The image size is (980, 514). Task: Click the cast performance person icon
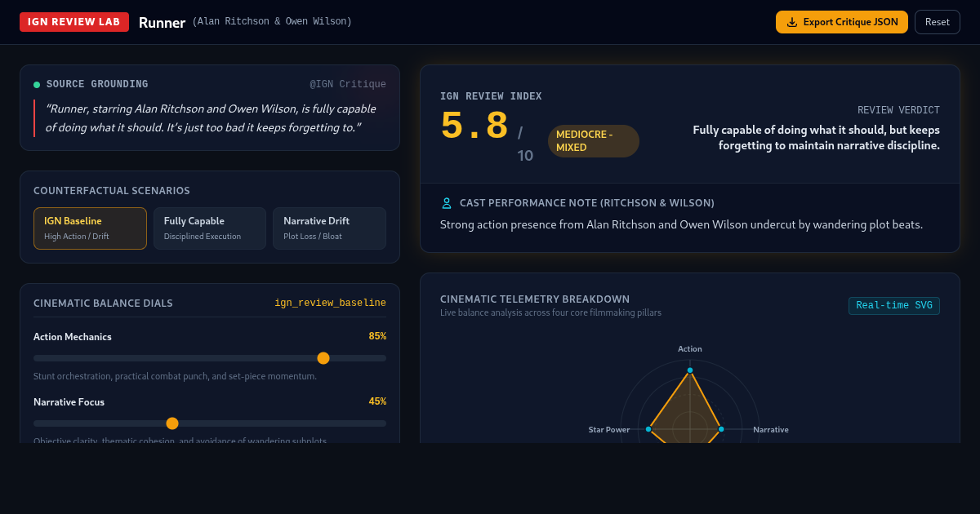[447, 203]
